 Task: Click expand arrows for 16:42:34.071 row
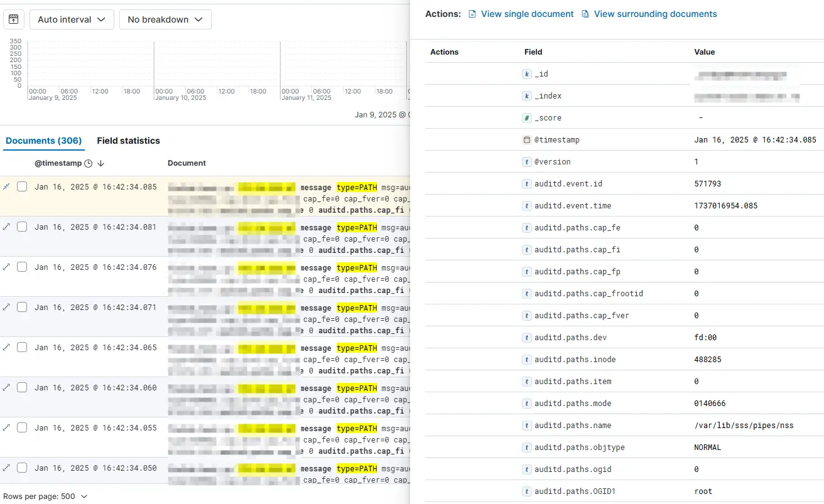(7, 307)
